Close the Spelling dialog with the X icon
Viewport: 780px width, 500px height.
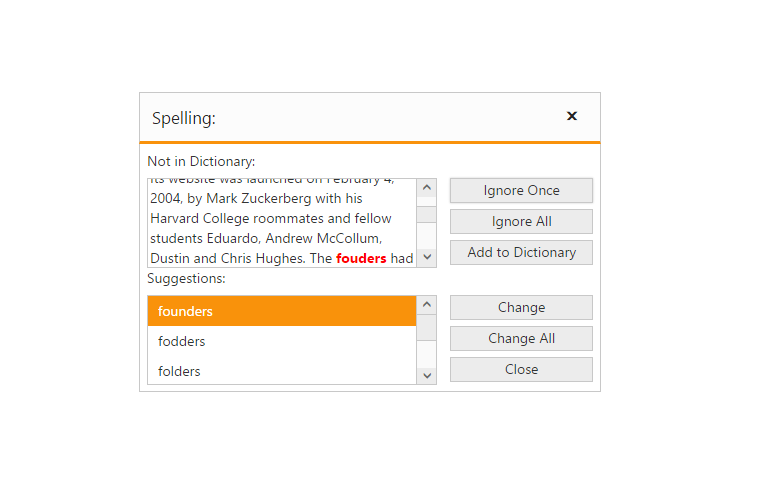[572, 116]
